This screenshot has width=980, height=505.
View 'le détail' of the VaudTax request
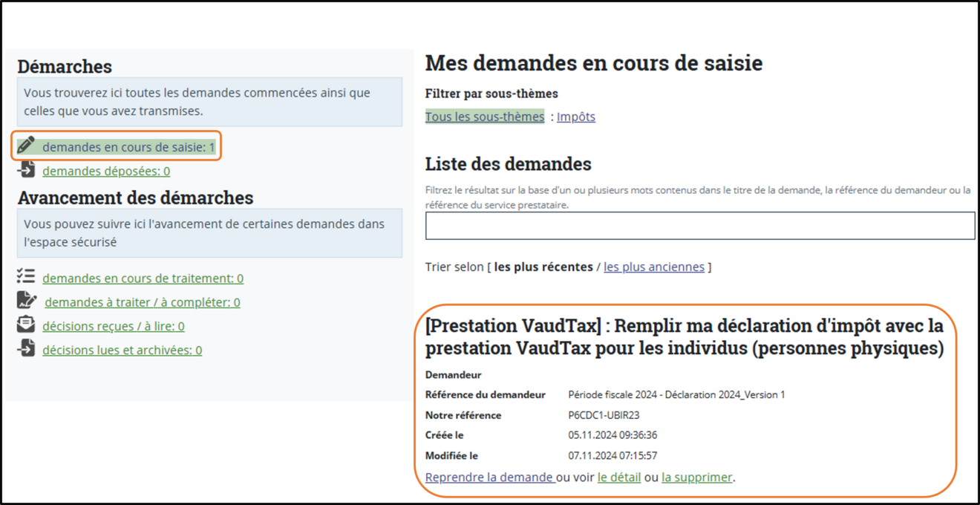pos(619,477)
